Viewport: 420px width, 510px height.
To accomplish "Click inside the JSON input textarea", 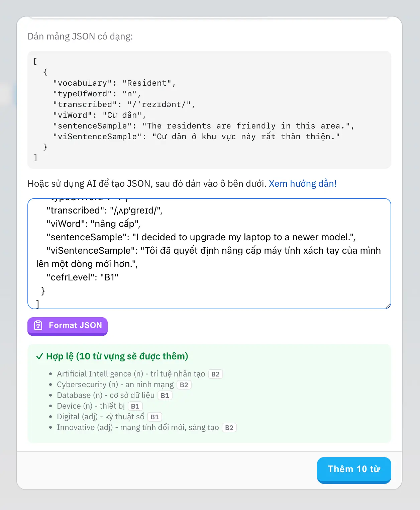I will [209, 254].
